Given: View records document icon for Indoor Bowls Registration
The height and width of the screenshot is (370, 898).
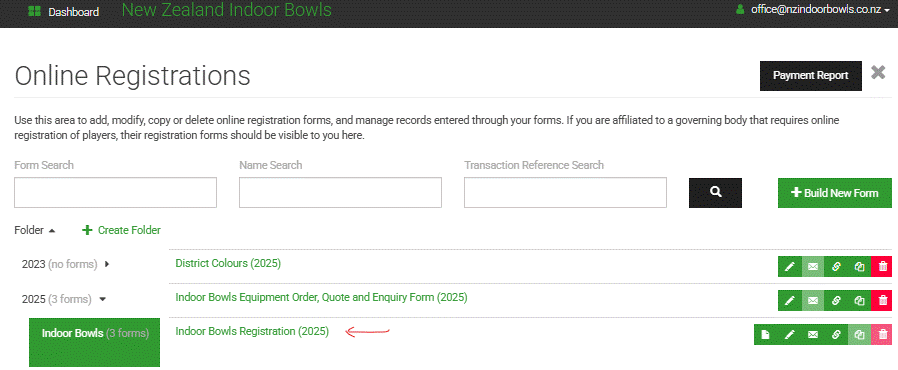Looking at the screenshot, I should 766,334.
